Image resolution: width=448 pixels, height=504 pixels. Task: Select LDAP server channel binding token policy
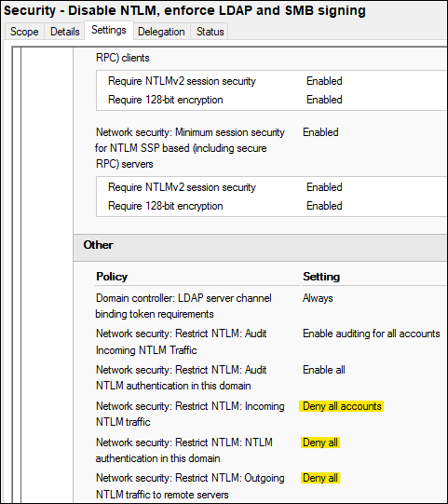[x=183, y=306]
